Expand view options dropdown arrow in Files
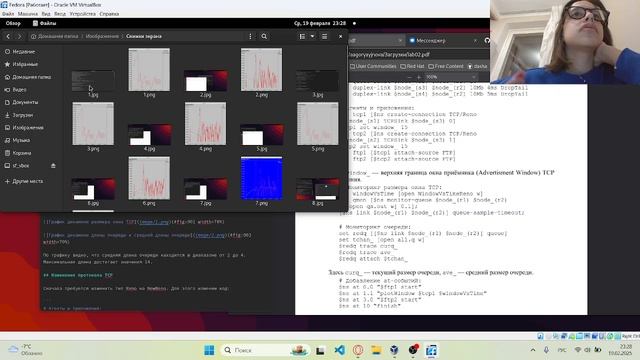Viewport: 640px width, 360px height. 312,36
